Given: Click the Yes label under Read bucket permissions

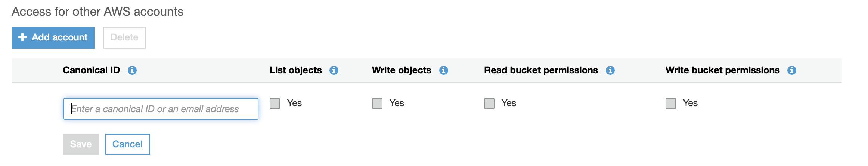Looking at the screenshot, I should point(509,103).
